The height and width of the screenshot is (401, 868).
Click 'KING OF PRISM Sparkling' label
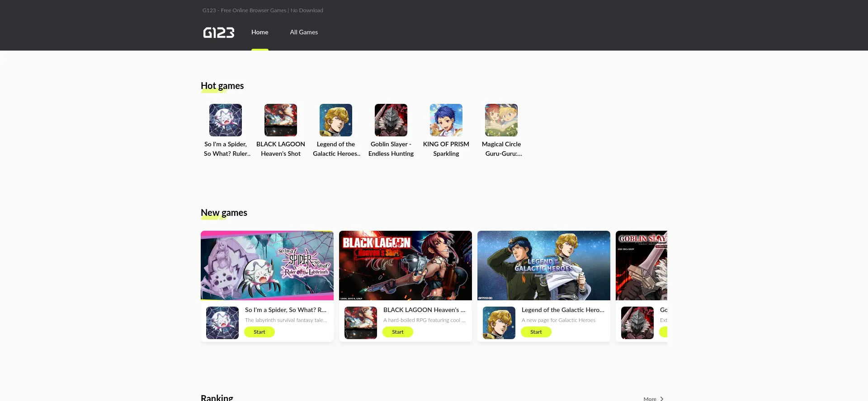tap(446, 149)
